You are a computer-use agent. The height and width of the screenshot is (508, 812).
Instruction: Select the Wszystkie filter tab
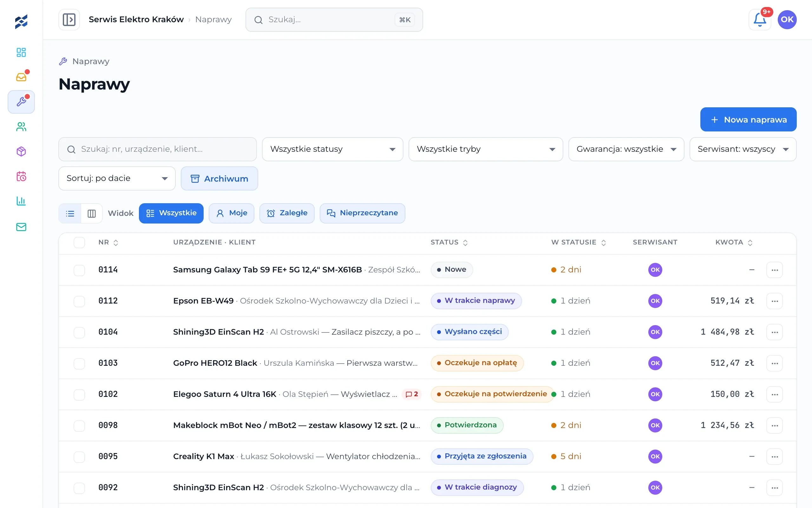click(171, 213)
